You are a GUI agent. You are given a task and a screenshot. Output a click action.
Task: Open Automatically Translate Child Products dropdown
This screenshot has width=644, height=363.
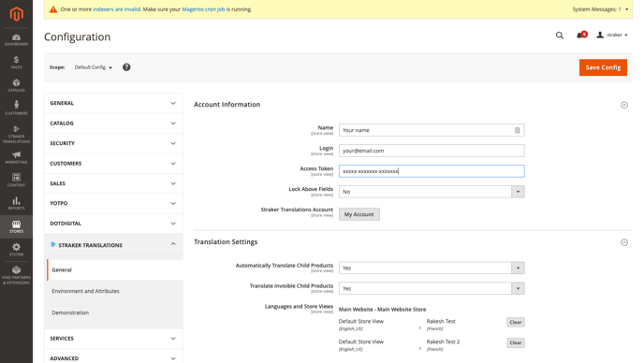click(432, 269)
